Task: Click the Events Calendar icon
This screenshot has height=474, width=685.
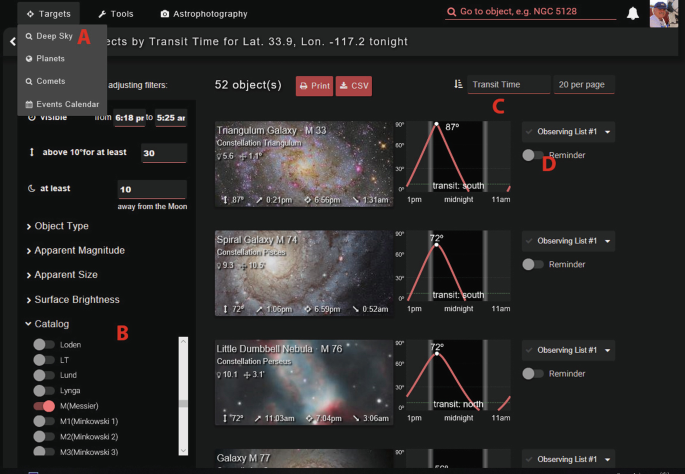Action: point(28,103)
